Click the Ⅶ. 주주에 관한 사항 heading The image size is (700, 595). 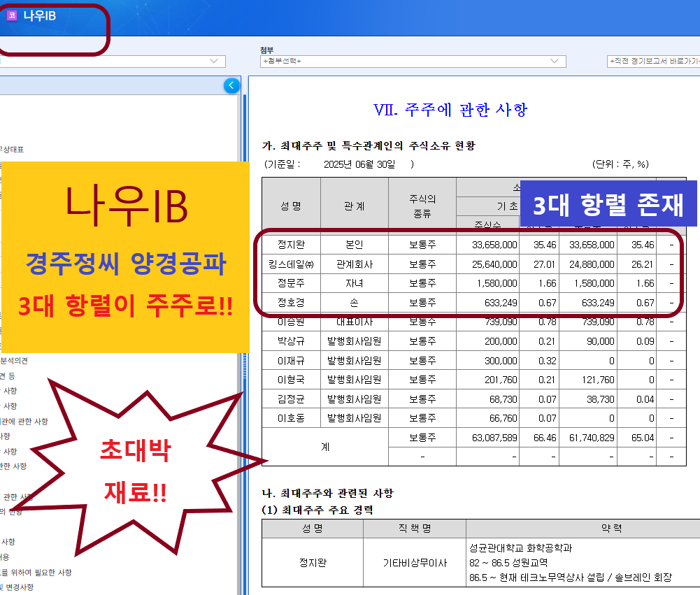[450, 110]
